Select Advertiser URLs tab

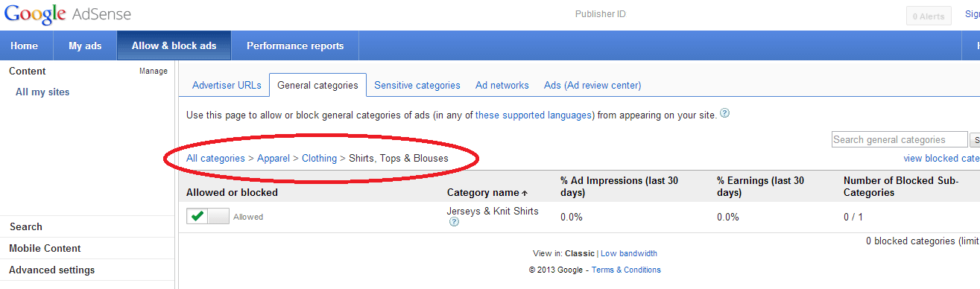pos(227,86)
